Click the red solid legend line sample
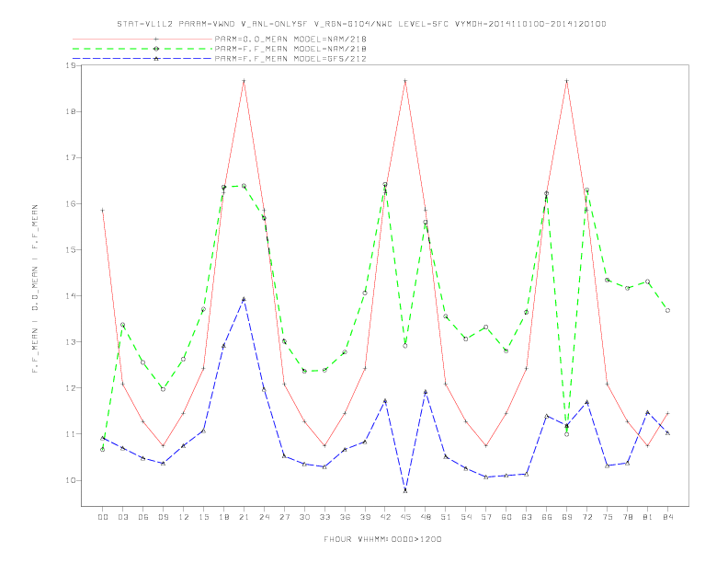The width and height of the screenshot is (728, 563). click(142, 39)
